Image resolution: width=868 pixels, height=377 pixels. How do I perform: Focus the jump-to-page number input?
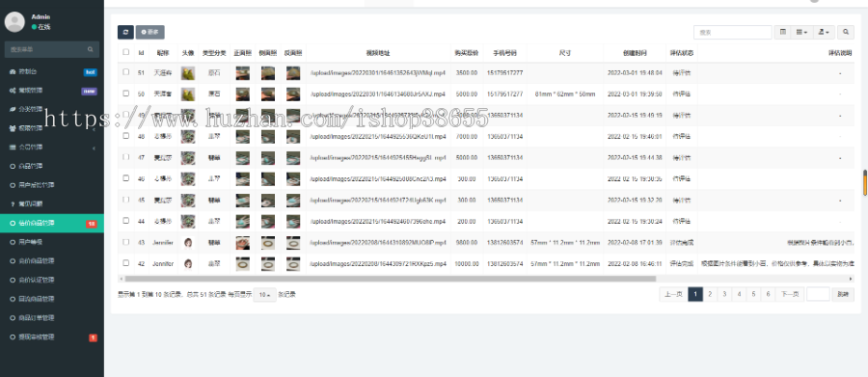pyautogui.click(x=818, y=294)
